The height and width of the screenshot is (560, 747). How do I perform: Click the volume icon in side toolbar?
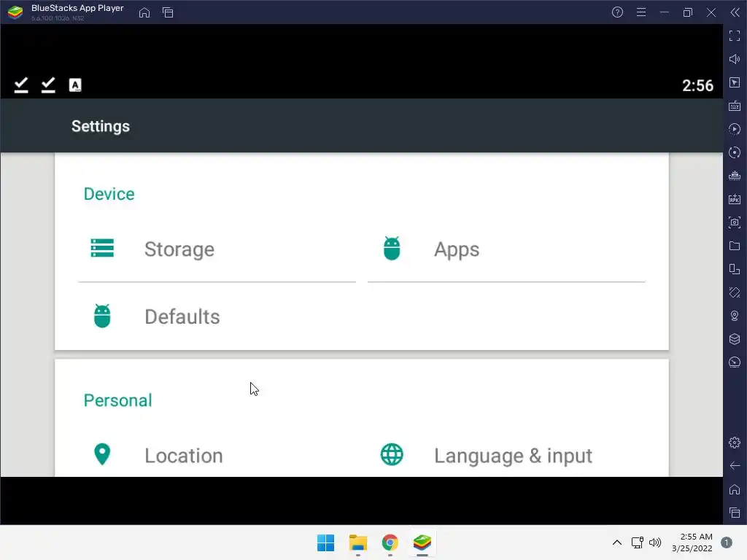click(x=735, y=59)
